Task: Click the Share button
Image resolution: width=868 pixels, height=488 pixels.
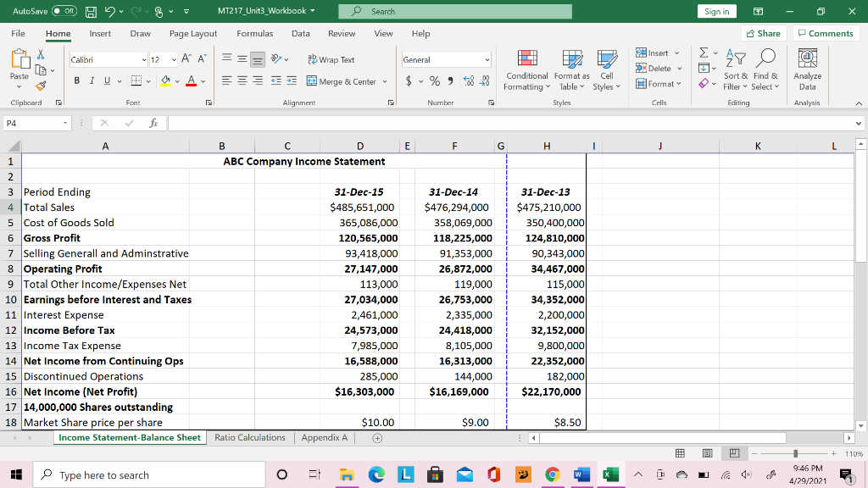Action: point(761,33)
